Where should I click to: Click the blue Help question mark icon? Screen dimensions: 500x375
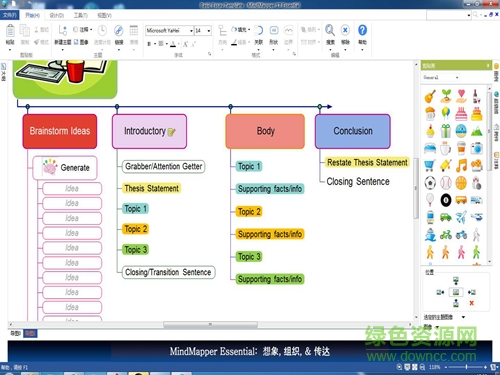point(362,30)
